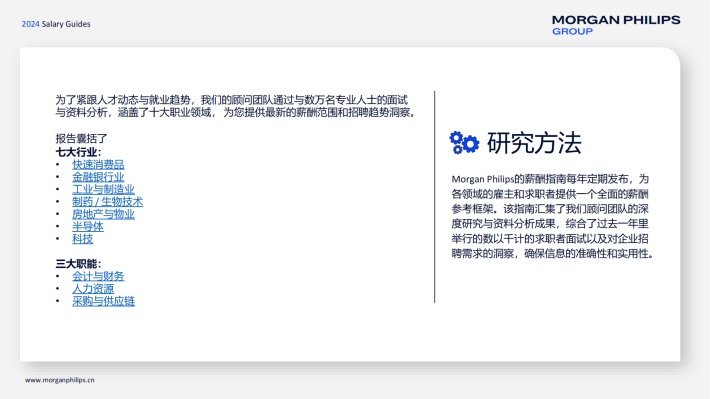Go to 采购与供应链 link
The width and height of the screenshot is (710, 399).
pyautogui.click(x=103, y=301)
